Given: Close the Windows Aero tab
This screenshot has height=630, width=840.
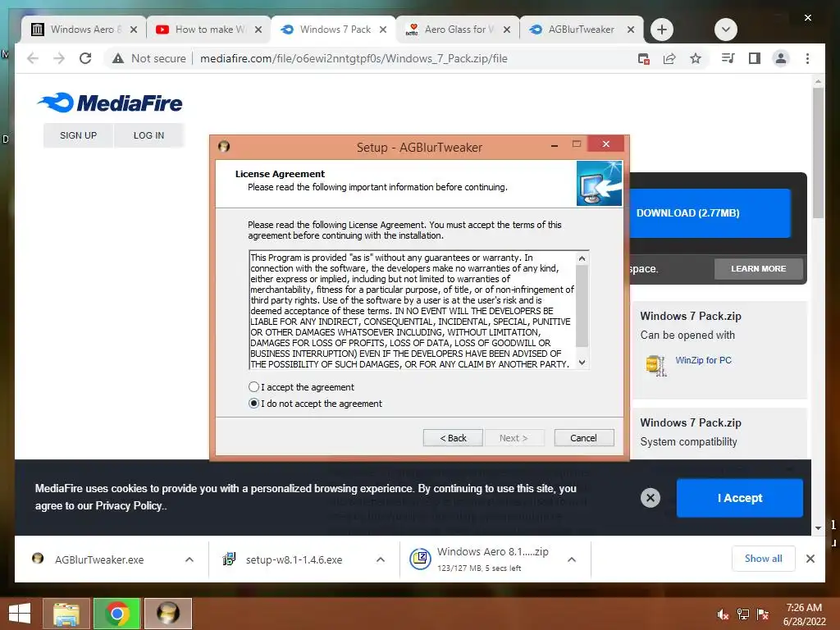Looking at the screenshot, I should 134,30.
